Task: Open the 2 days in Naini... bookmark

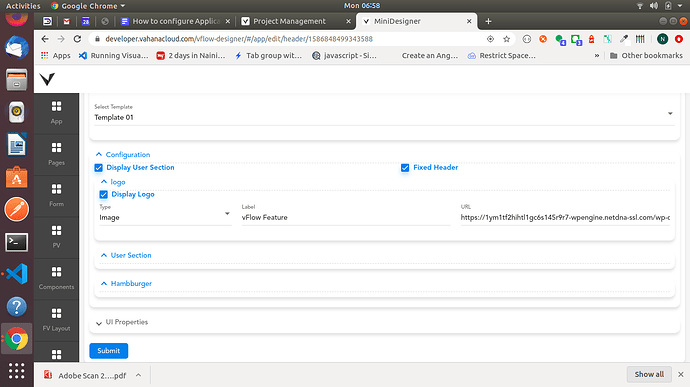Action: [191, 55]
